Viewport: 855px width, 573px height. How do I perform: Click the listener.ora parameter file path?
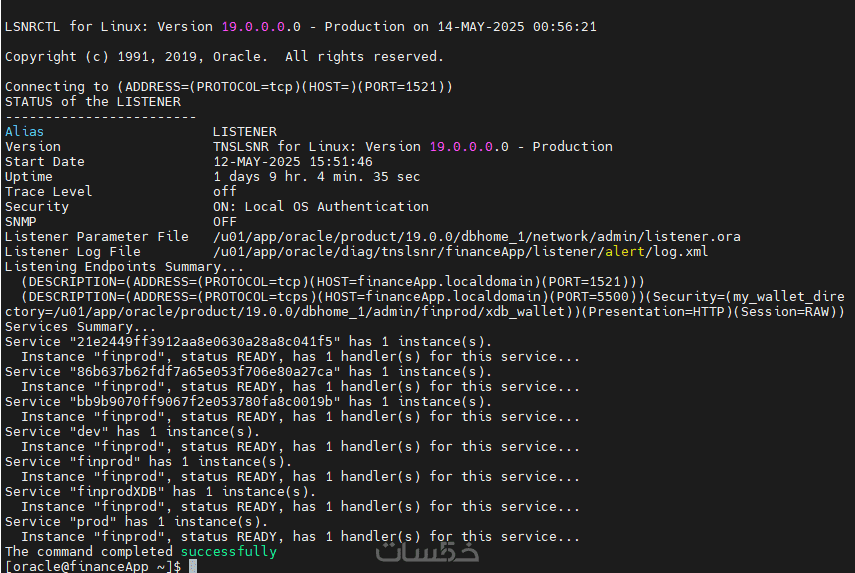tap(476, 237)
